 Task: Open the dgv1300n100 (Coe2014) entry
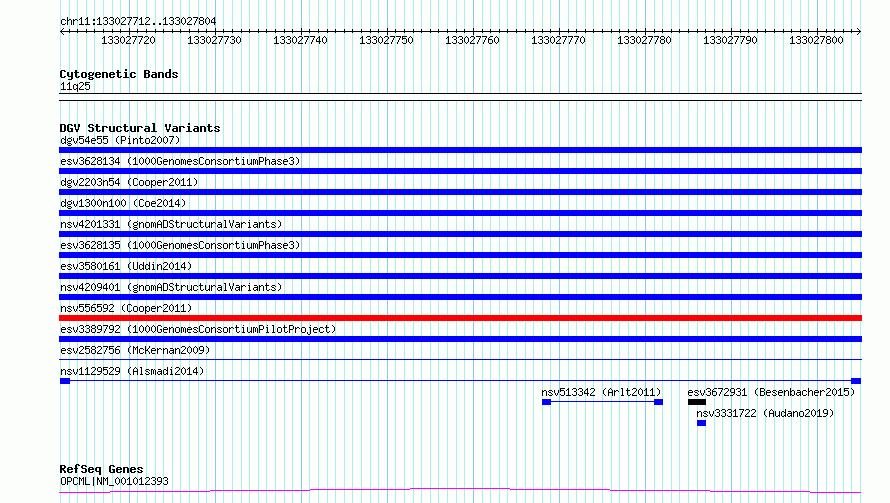coord(123,203)
